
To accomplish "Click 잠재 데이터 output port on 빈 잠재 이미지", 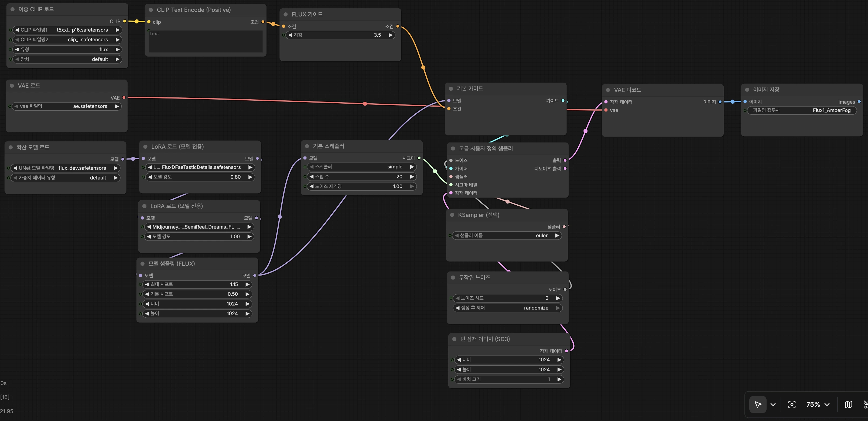I will coord(566,351).
